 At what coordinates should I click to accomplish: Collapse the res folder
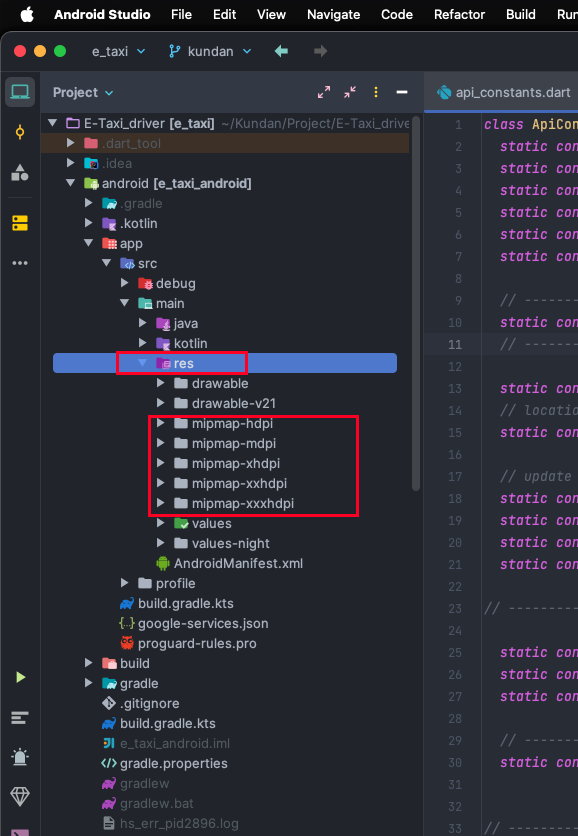142,363
